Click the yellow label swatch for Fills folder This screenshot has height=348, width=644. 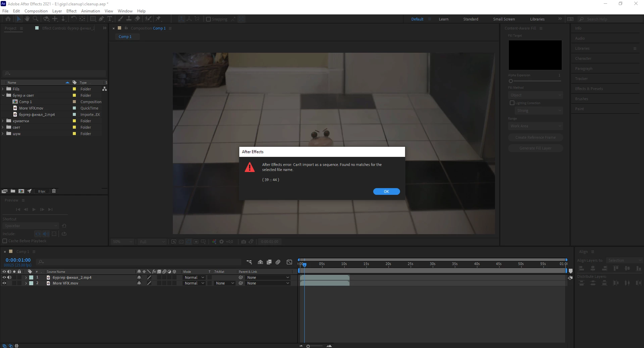(x=74, y=89)
